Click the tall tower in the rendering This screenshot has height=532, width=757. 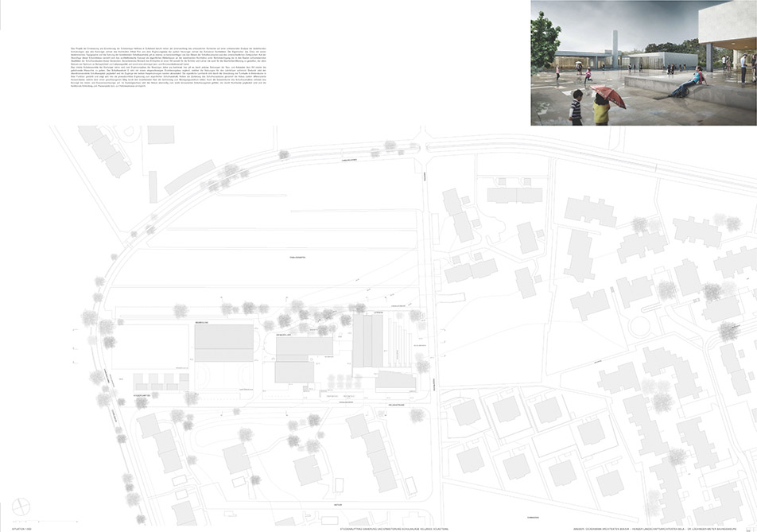tap(615, 47)
